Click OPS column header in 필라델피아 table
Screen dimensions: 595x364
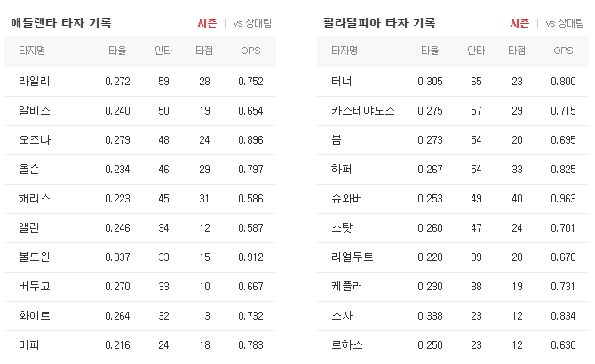click(563, 51)
